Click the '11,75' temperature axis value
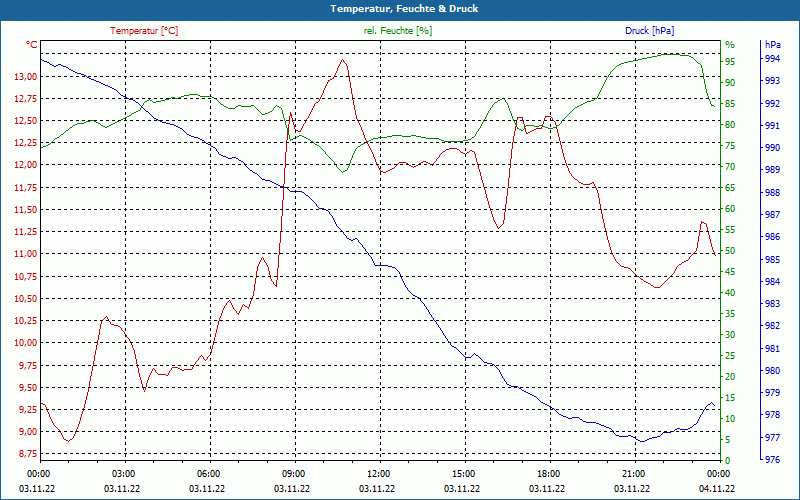Image resolution: width=800 pixels, height=500 pixels. coord(26,188)
